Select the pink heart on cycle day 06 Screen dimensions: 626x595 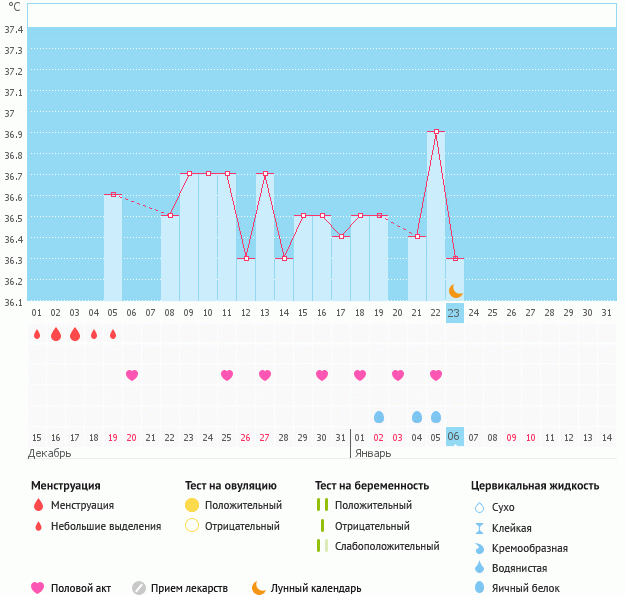pos(132,375)
